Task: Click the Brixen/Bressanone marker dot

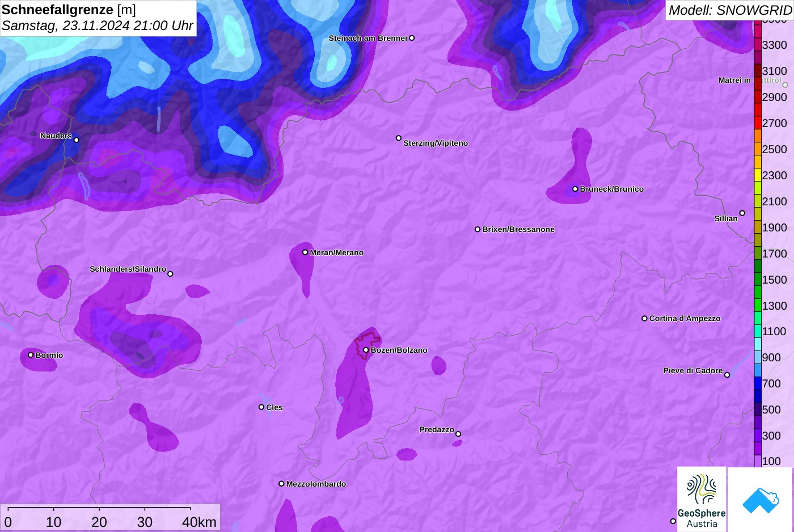Action: coord(478,229)
